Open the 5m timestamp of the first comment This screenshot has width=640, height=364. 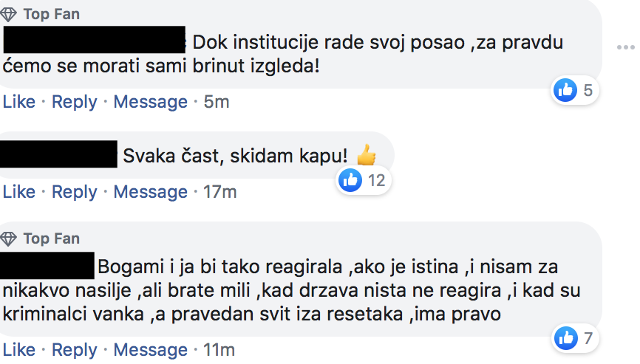point(217,101)
